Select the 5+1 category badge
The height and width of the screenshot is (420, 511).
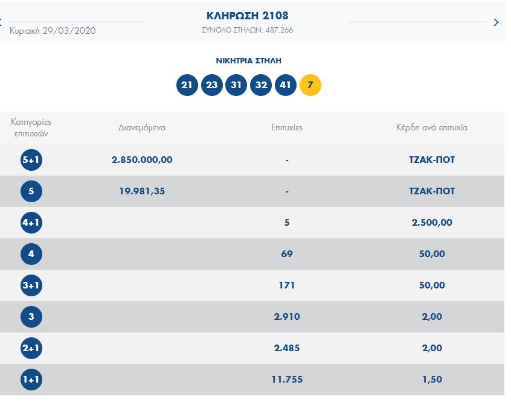[31, 160]
